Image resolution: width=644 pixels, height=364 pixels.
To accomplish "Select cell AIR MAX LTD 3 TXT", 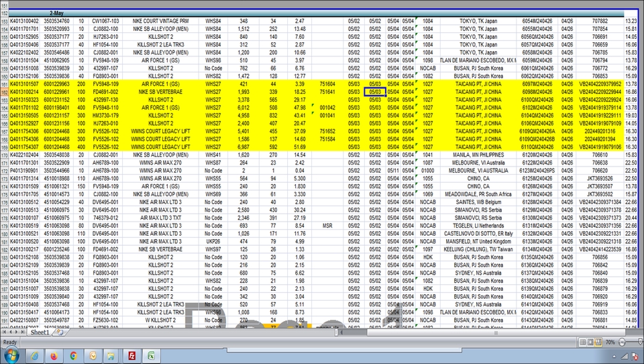I will pyautogui.click(x=160, y=218).
